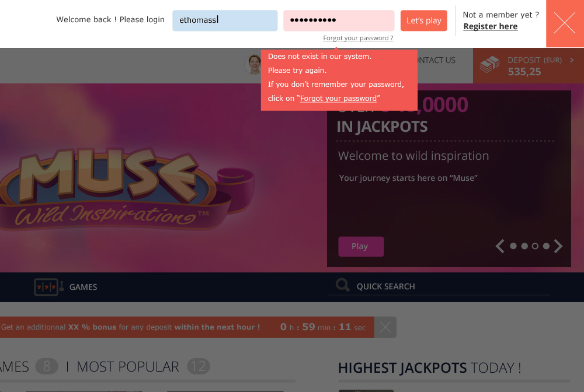Click Forgot your password in error tooltip

click(x=338, y=98)
